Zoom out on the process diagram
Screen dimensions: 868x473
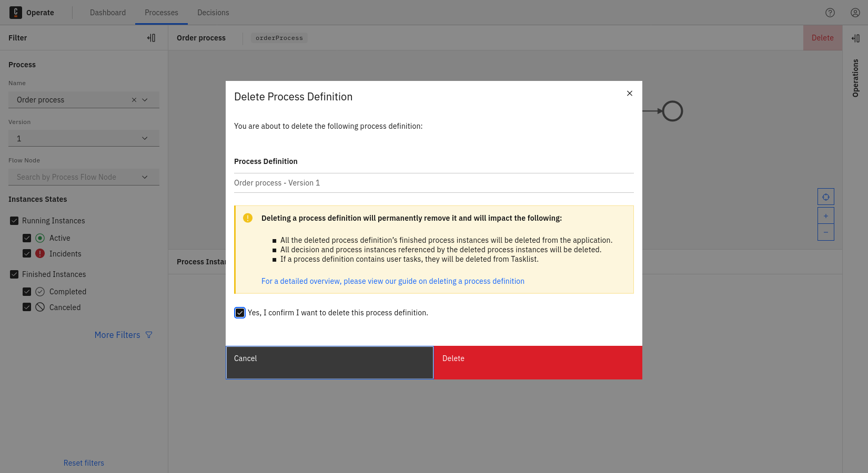tap(825, 232)
